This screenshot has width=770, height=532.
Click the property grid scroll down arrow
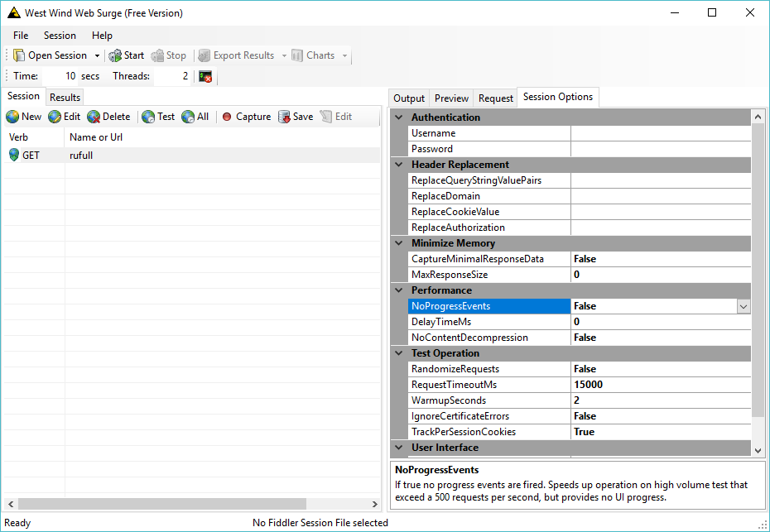(758, 450)
